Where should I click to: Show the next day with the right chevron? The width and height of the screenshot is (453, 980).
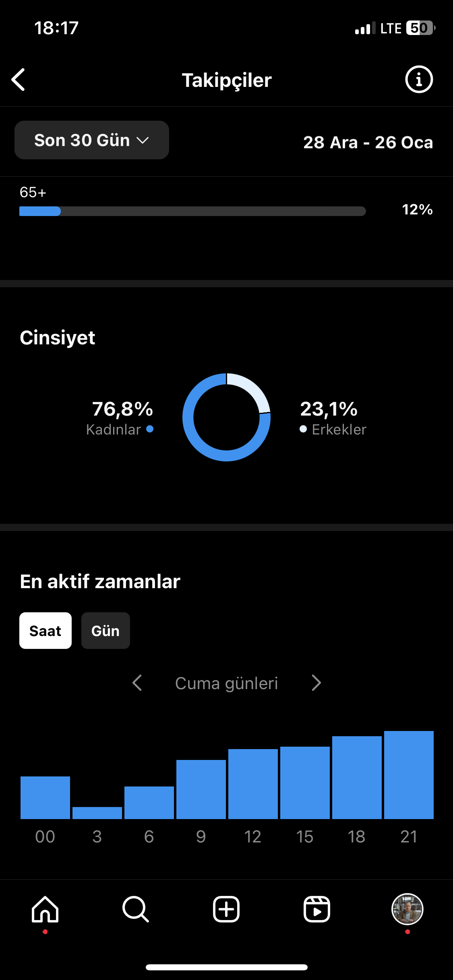point(316,683)
